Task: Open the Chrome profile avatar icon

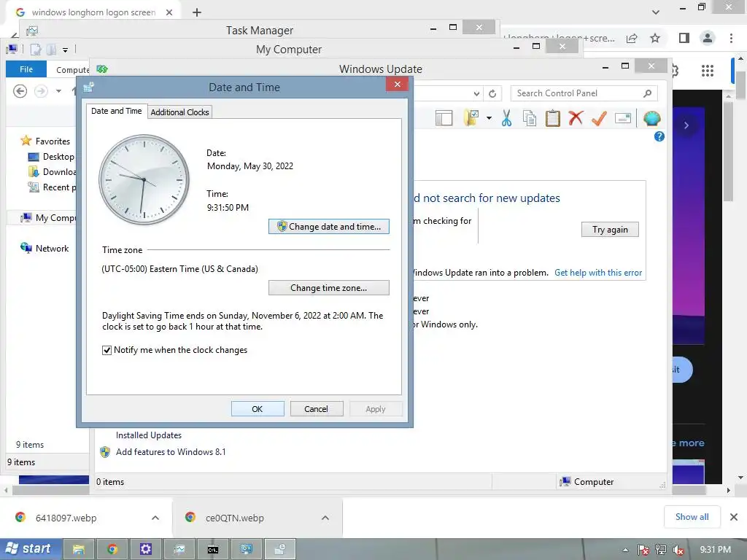Action: [708, 38]
